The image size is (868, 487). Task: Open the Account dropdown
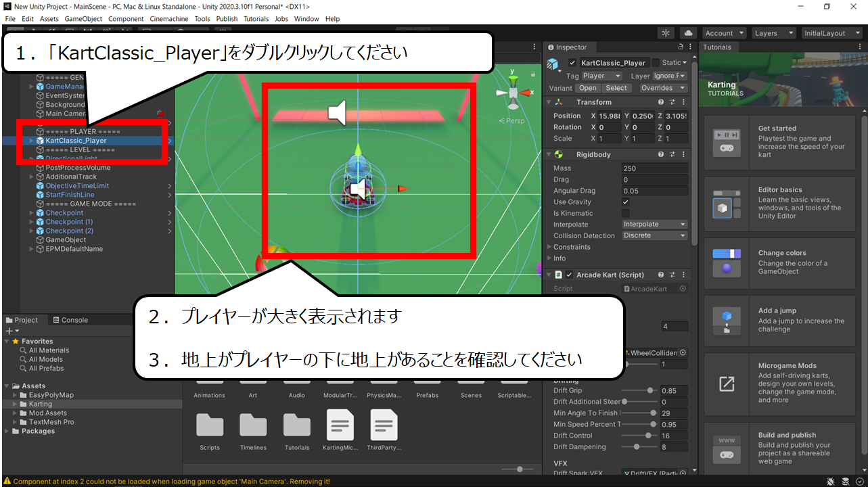723,33
